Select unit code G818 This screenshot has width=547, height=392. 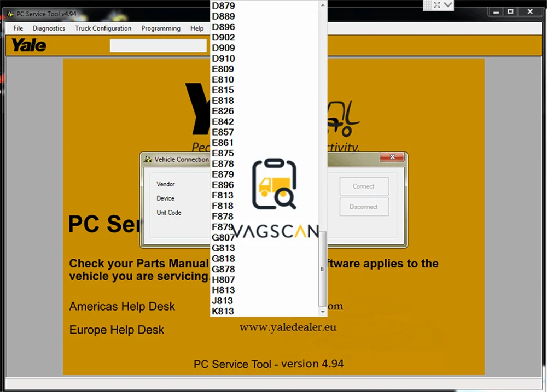click(264, 259)
